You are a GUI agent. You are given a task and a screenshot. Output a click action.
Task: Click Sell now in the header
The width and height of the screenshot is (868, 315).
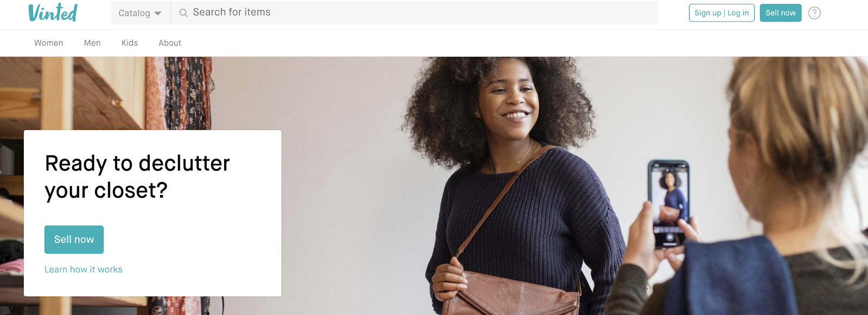pos(781,13)
